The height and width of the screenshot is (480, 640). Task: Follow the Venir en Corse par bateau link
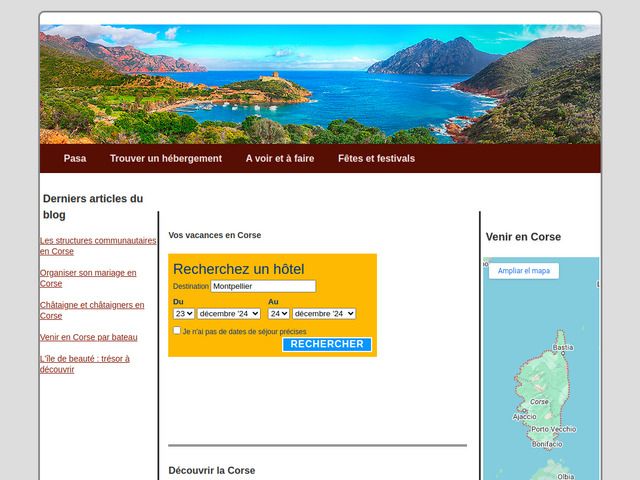pos(89,337)
